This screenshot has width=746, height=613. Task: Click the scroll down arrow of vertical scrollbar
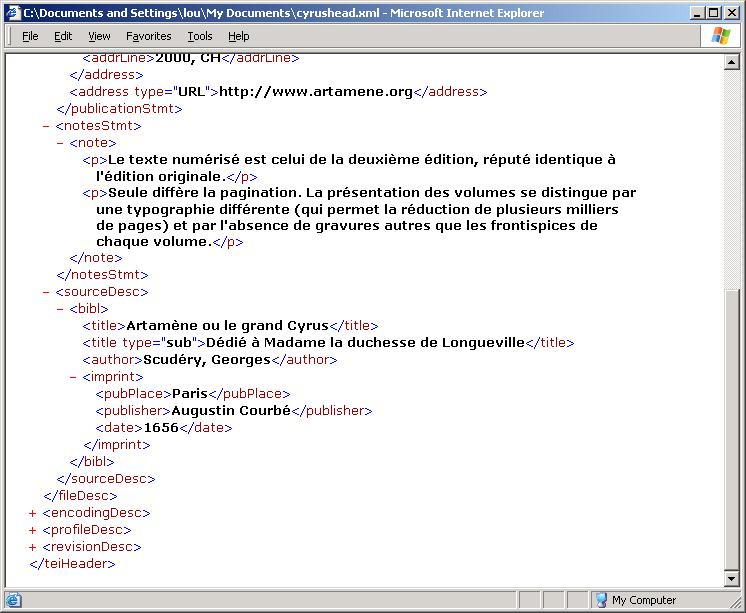[732, 578]
